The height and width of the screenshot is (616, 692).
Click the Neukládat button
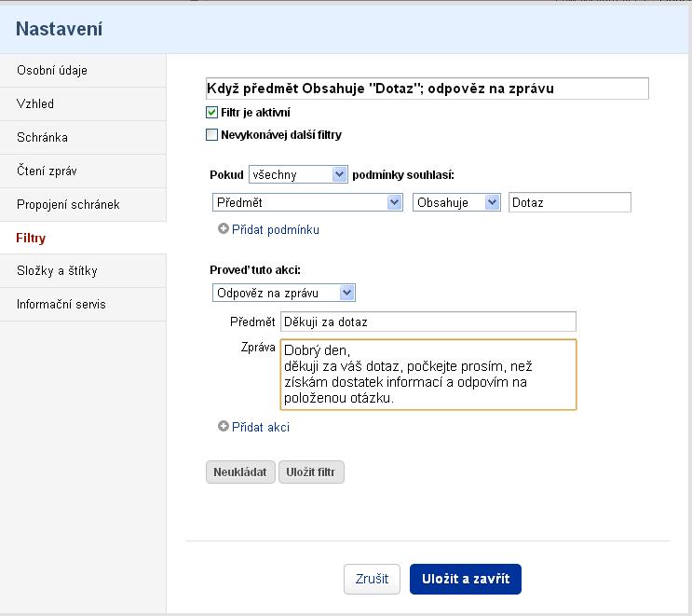pyautogui.click(x=240, y=472)
